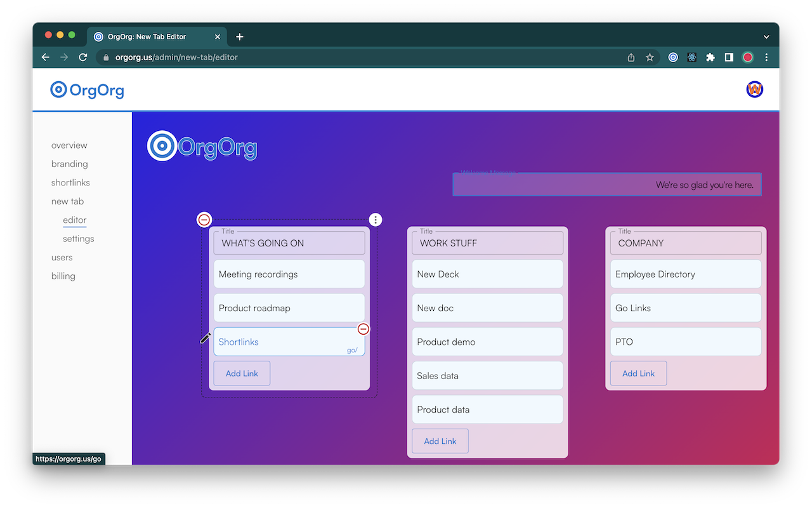The height and width of the screenshot is (508, 812).
Task: Click Add Link in COMPANY card
Action: (638, 373)
